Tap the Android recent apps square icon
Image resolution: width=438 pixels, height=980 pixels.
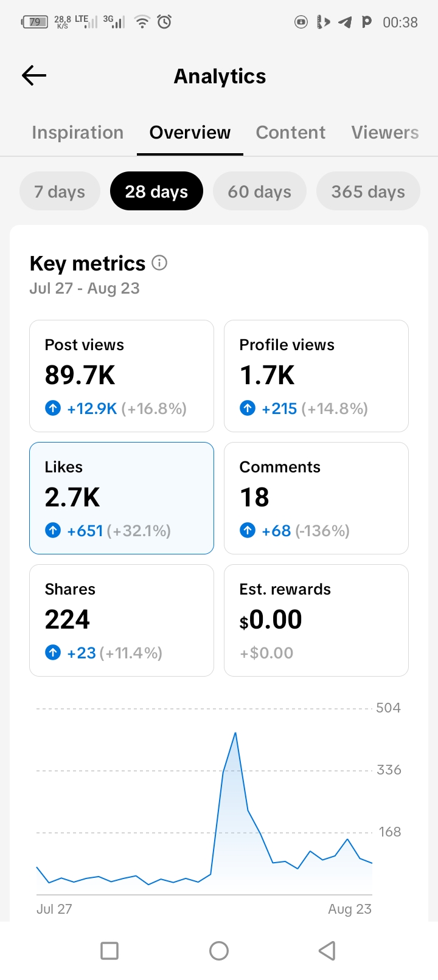coord(109,950)
